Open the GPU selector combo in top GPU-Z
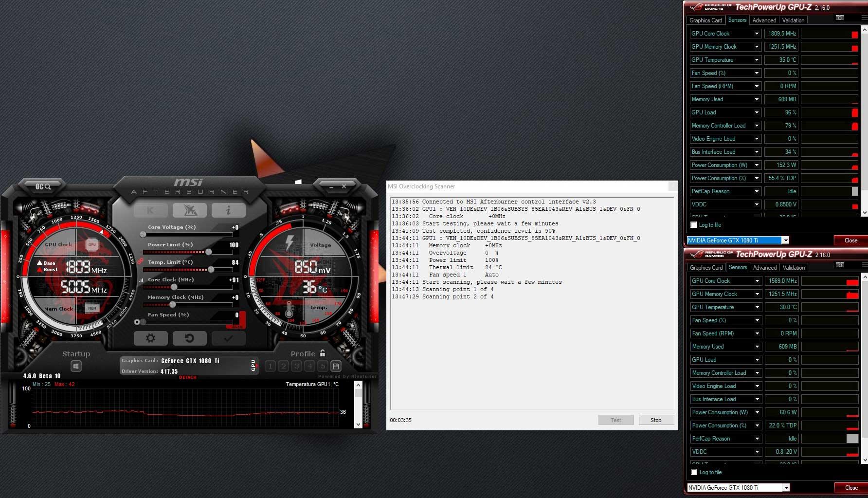This screenshot has height=498, width=868. (738, 240)
